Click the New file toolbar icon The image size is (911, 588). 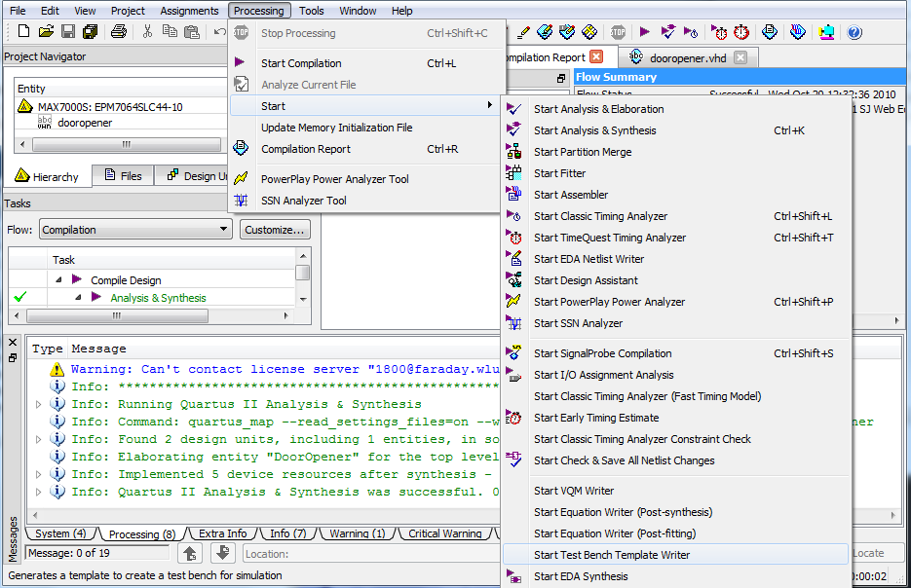[23, 31]
